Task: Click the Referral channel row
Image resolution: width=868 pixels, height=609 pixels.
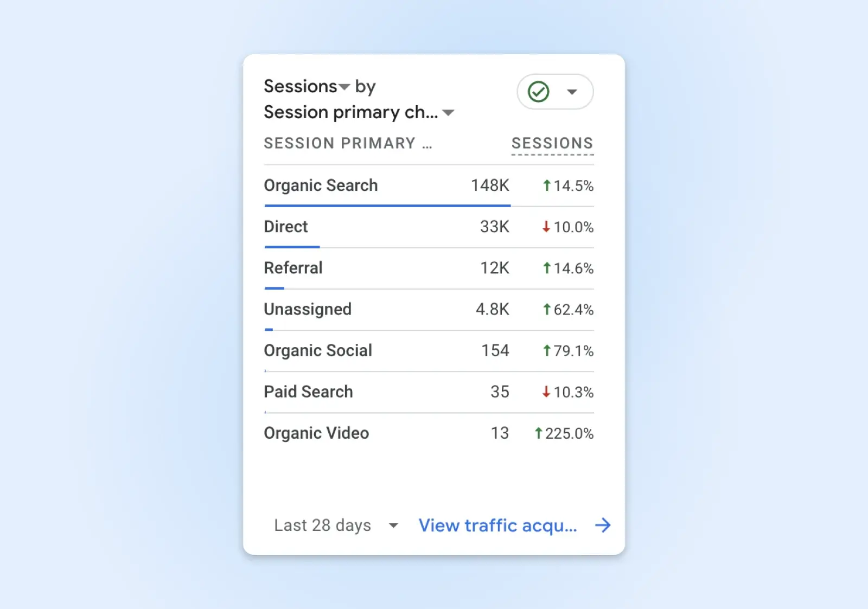Action: pyautogui.click(x=293, y=268)
